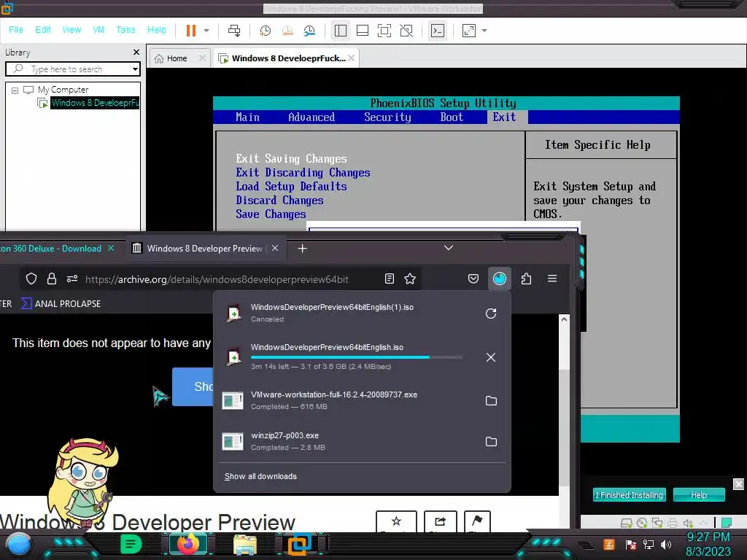Show VMware-workstation-full exe in its folder
Image resolution: width=747 pixels, height=560 pixels.
[491, 400]
